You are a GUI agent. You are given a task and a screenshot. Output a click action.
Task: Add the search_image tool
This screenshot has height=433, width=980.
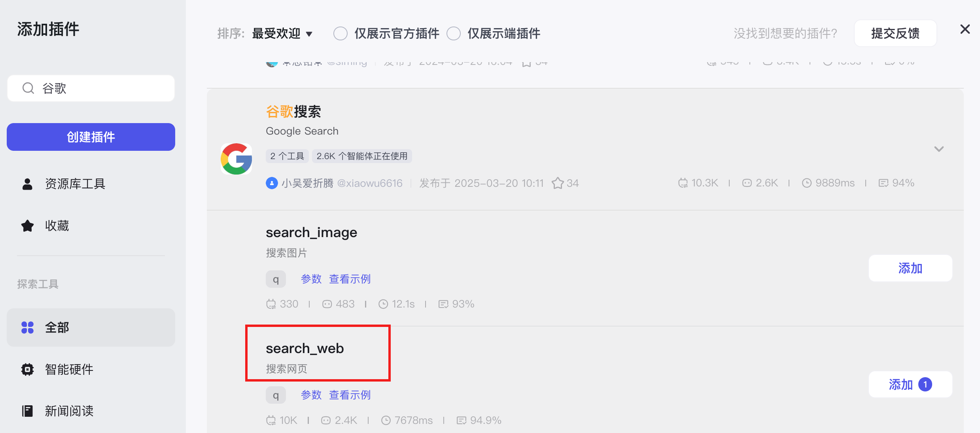(x=910, y=268)
